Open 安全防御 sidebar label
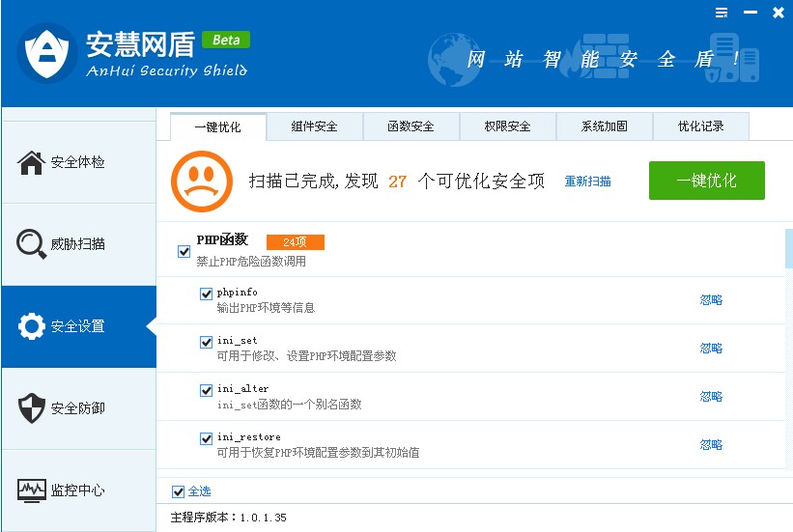This screenshot has width=793, height=532. tap(77, 408)
